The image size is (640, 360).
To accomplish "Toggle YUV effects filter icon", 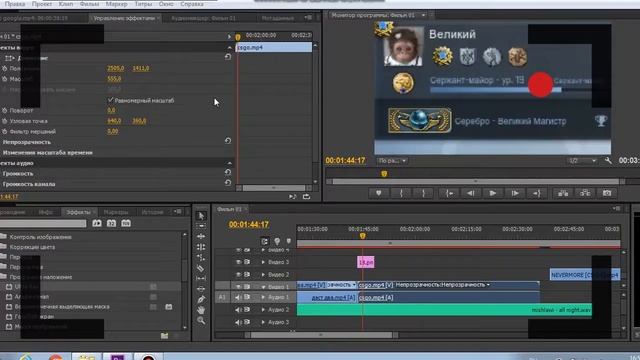I will (x=126, y=223).
